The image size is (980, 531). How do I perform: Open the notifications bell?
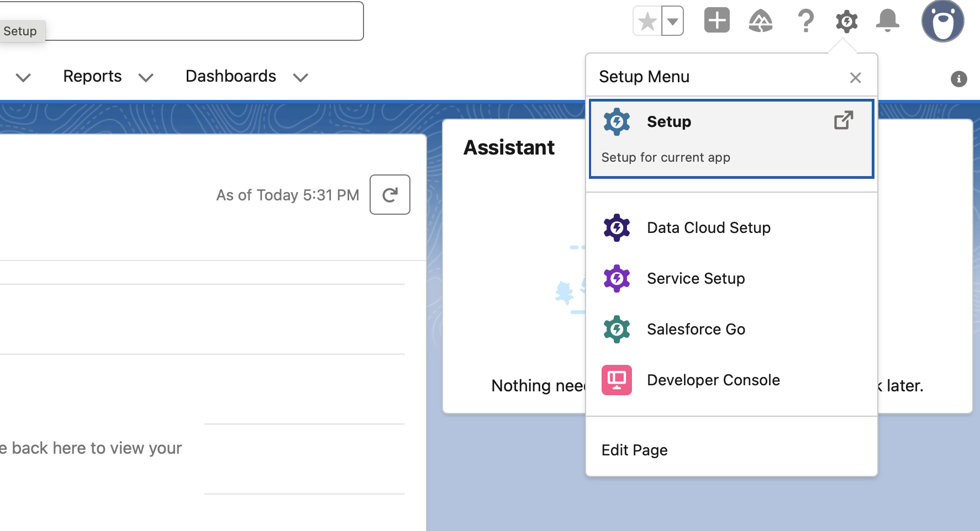(x=888, y=21)
